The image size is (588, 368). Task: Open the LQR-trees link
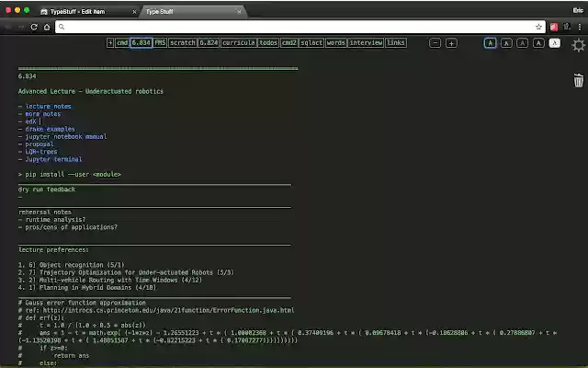point(41,152)
